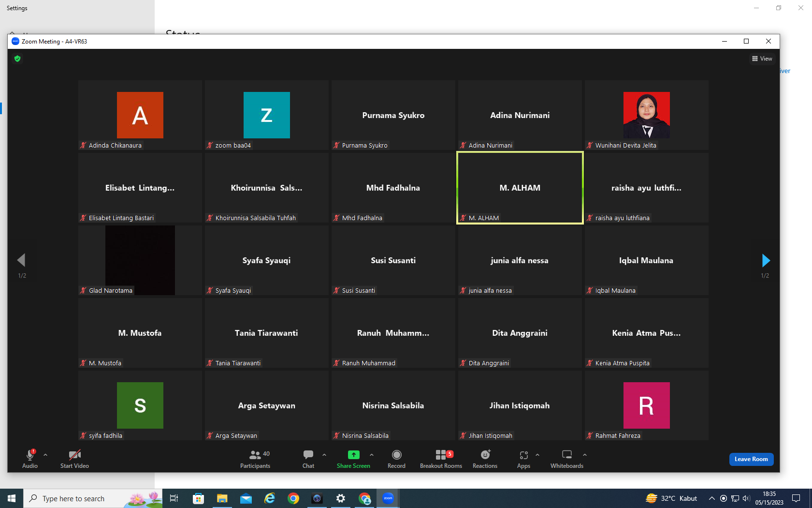812x508 pixels.
Task: Go to previous gallery page arrow
Action: [x=21, y=260]
